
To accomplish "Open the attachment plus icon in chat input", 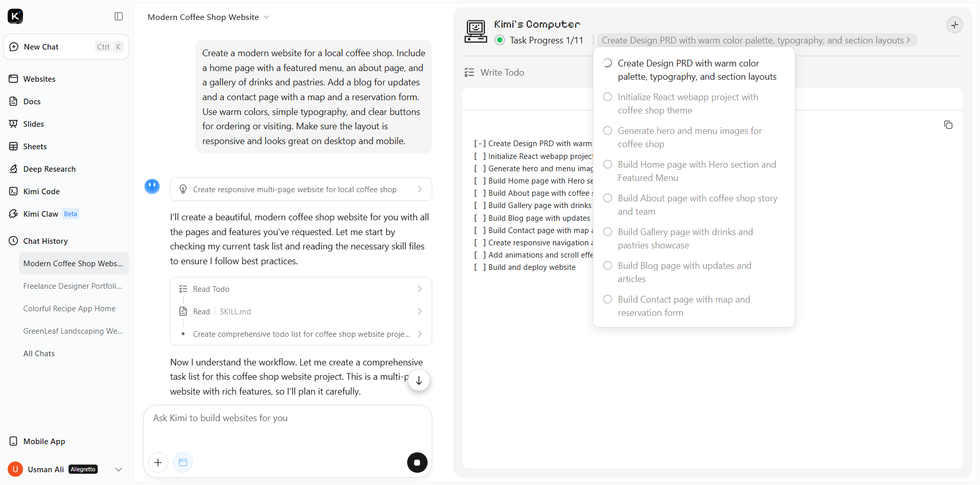I will pyautogui.click(x=158, y=463).
